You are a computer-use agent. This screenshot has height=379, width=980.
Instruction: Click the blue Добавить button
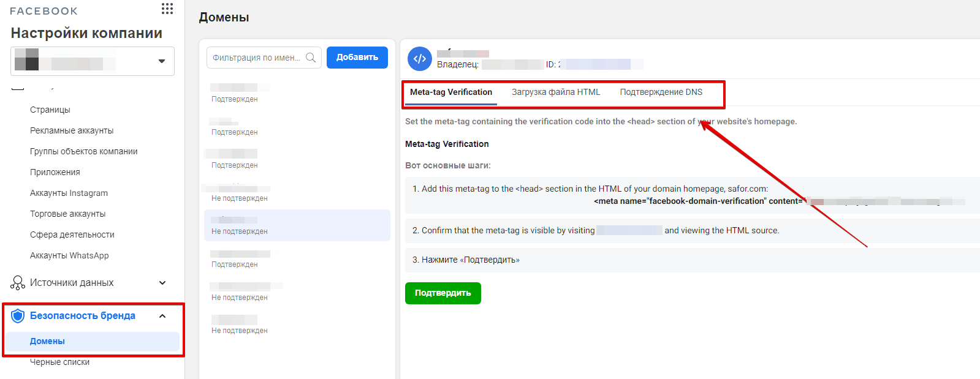click(357, 58)
